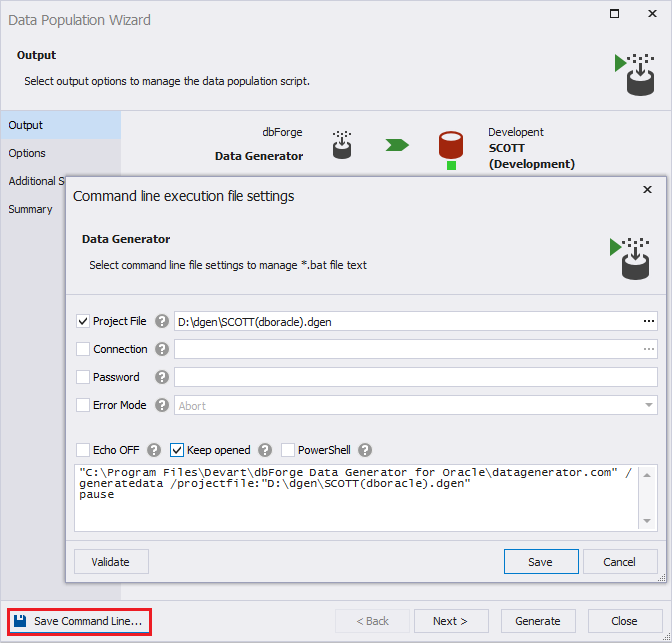Viewport: 672px width, 643px height.
Task: Tick the PowerShell checkbox
Action: 288,450
